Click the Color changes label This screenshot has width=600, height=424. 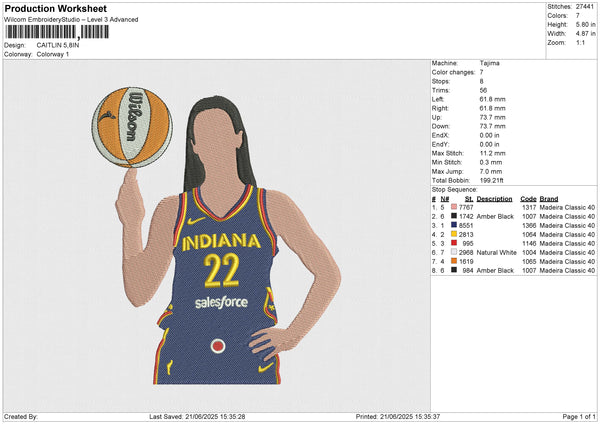click(x=453, y=72)
